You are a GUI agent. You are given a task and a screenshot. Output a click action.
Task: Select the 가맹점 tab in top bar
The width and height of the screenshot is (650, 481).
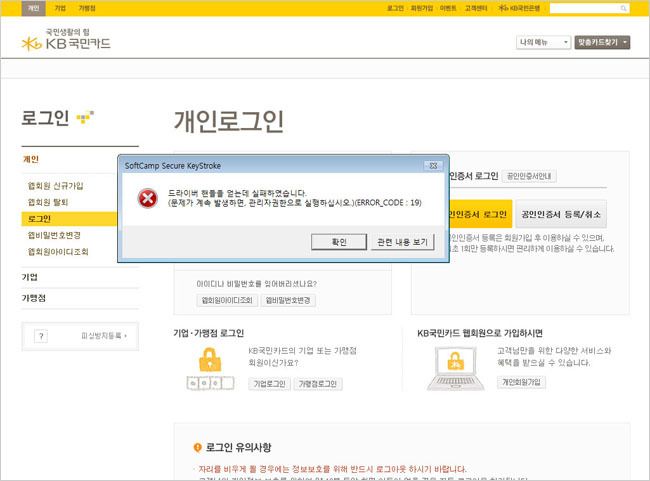87,8
